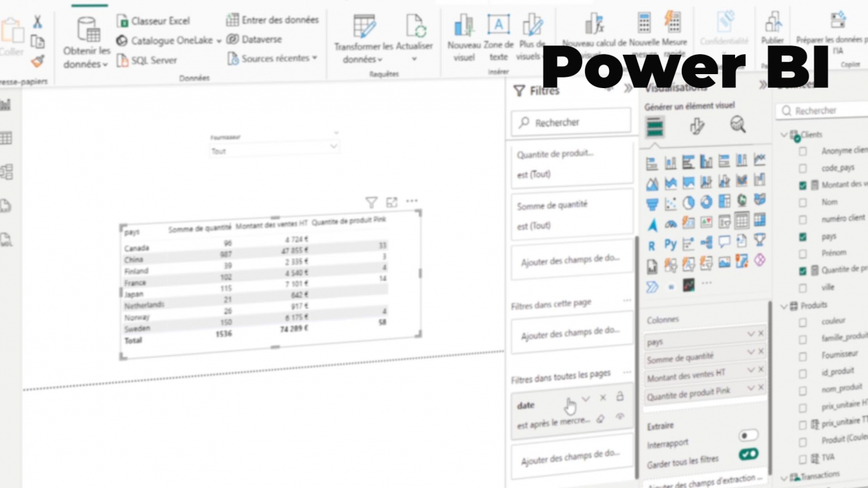Toggle the Interrapport switch
Image resolution: width=868 pixels, height=488 pixels.
tap(748, 436)
